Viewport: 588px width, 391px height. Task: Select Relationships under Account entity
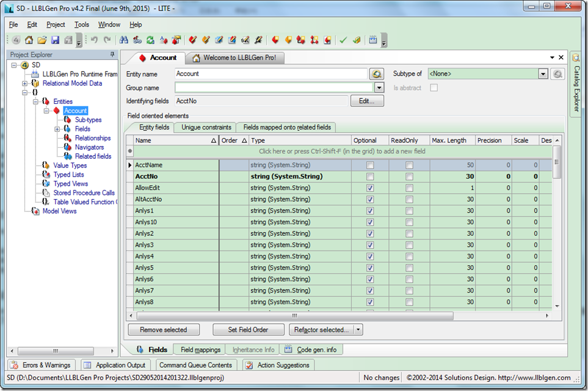[93, 138]
